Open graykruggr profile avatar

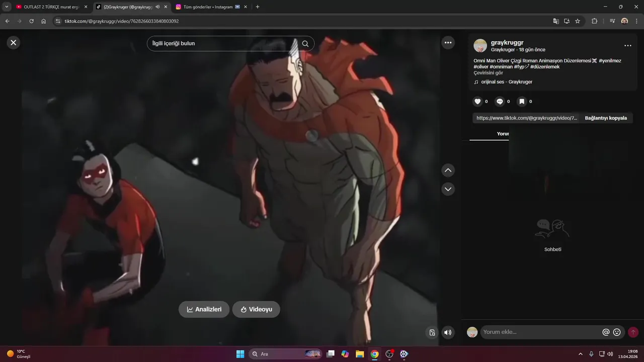pyautogui.click(x=480, y=46)
